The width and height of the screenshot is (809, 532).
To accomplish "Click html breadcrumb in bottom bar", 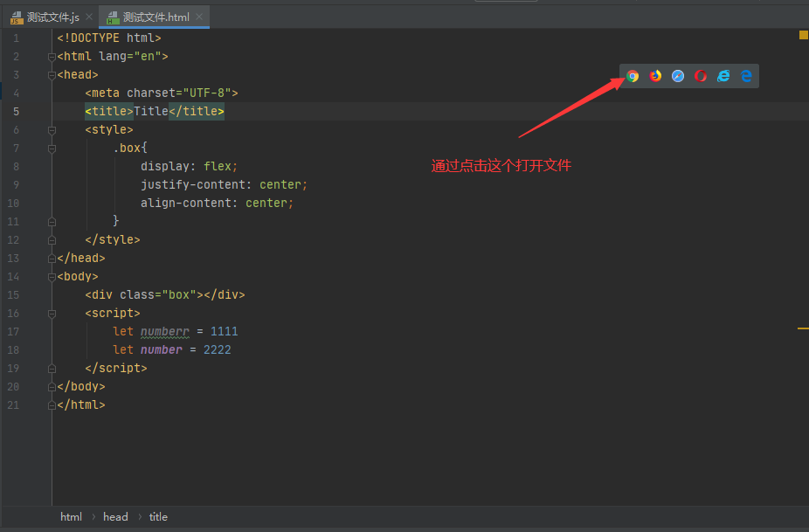I will (x=71, y=517).
